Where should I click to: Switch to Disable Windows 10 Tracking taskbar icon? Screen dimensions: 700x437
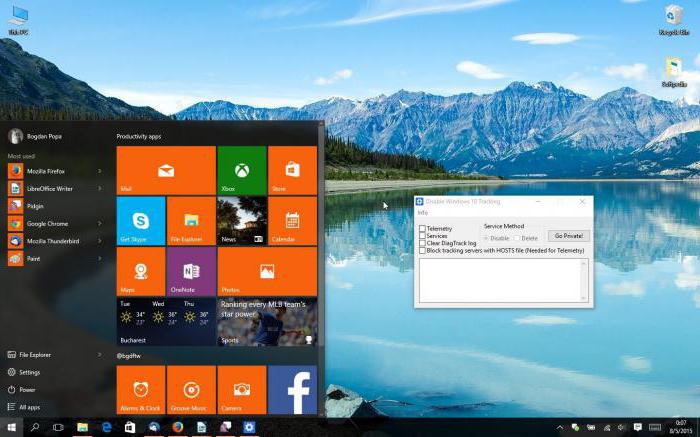tap(249, 427)
